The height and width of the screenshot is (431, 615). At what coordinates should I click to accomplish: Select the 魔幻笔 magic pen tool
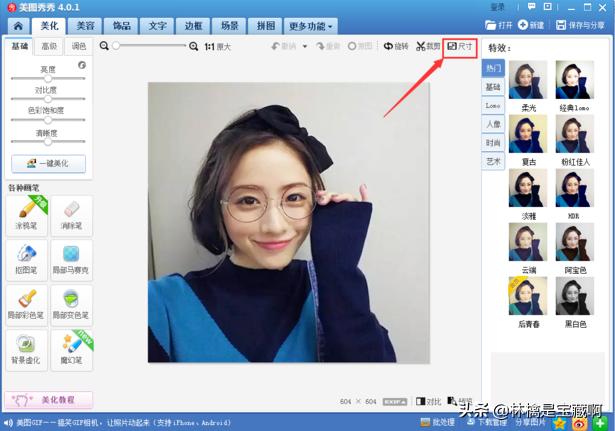tap(72, 351)
